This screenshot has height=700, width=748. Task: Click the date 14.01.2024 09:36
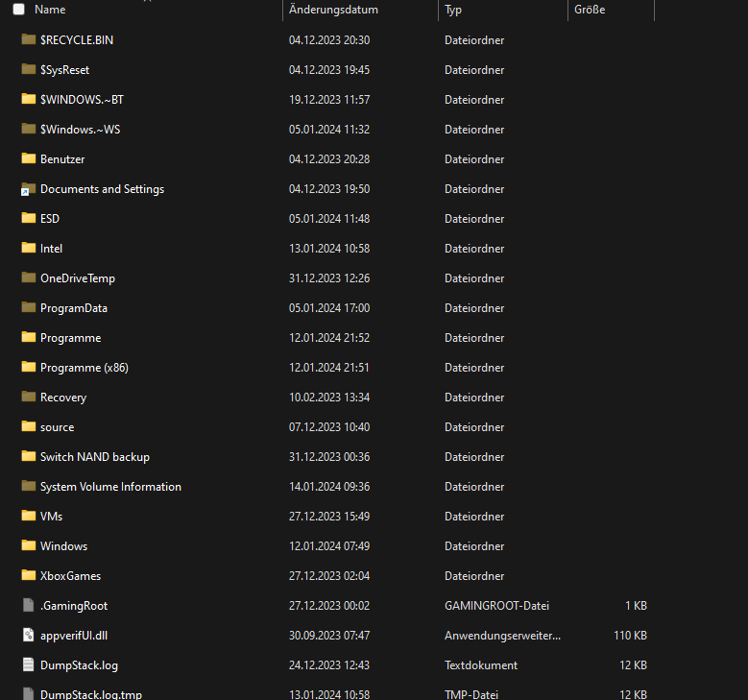[x=329, y=487]
